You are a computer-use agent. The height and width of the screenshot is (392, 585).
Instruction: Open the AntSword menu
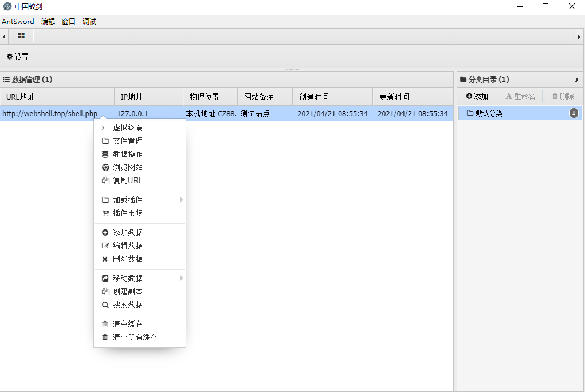point(18,22)
